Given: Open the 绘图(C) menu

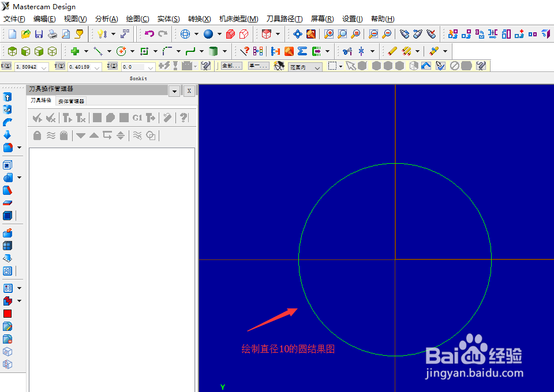Looking at the screenshot, I should point(137,19).
